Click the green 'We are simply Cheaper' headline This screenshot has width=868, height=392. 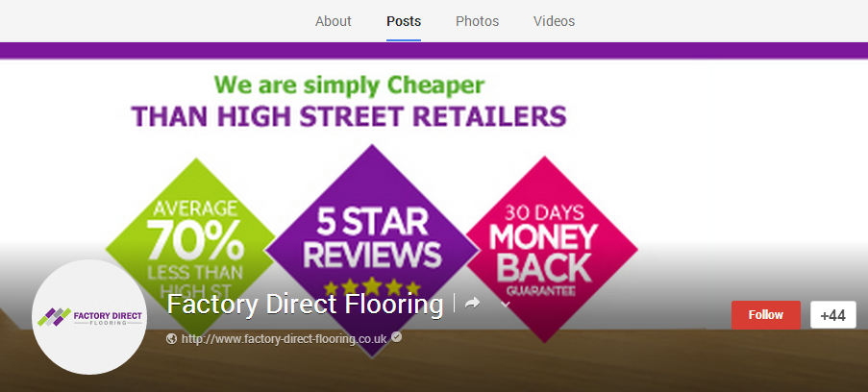pyautogui.click(x=349, y=86)
